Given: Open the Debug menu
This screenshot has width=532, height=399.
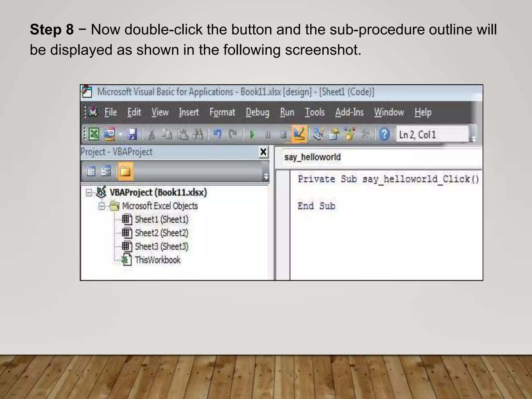Looking at the screenshot, I should click(258, 112).
